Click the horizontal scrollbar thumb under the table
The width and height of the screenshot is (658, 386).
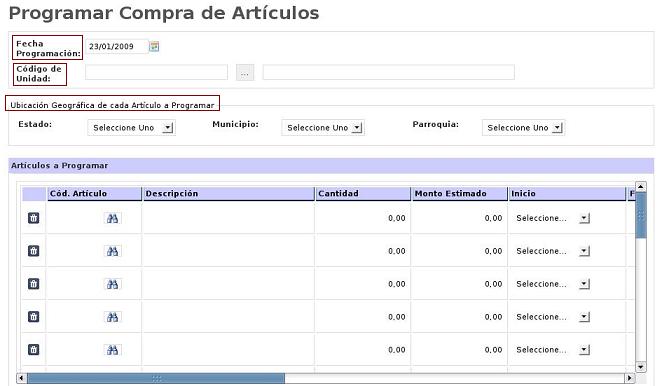(x=156, y=378)
